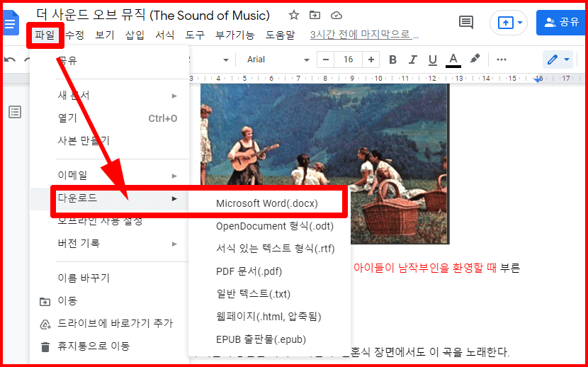
Task: Open the 수정 menu
Action: coord(74,35)
